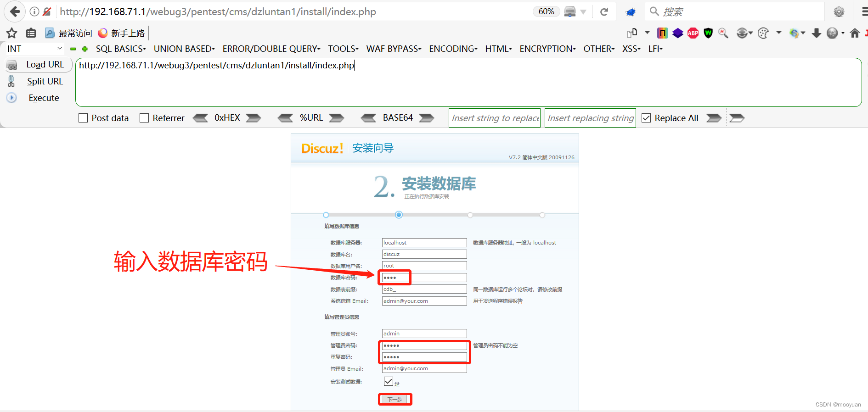Image resolution: width=868 pixels, height=412 pixels.
Task: Click the left arrow before BASE64
Action: point(369,118)
